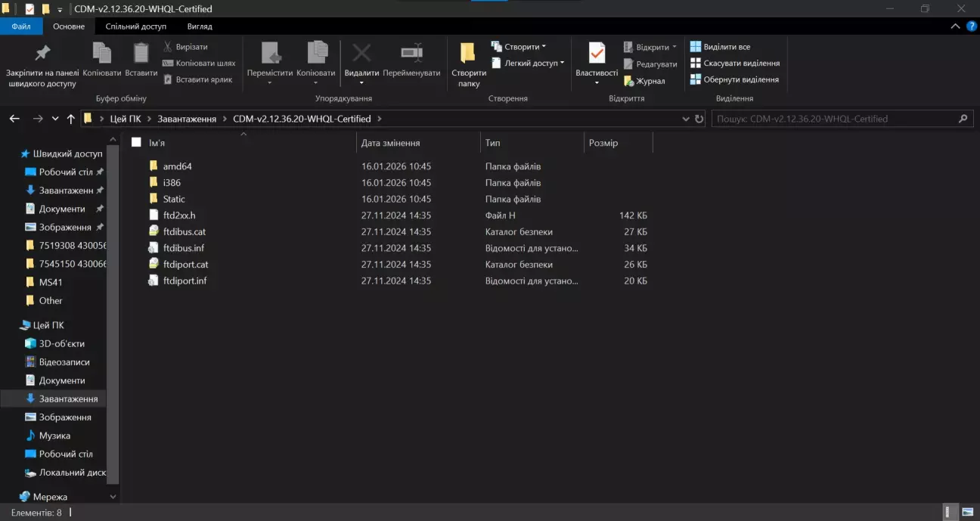Click Виділити все button in ribbon
Viewport: 980px width, 521px height.
(720, 47)
